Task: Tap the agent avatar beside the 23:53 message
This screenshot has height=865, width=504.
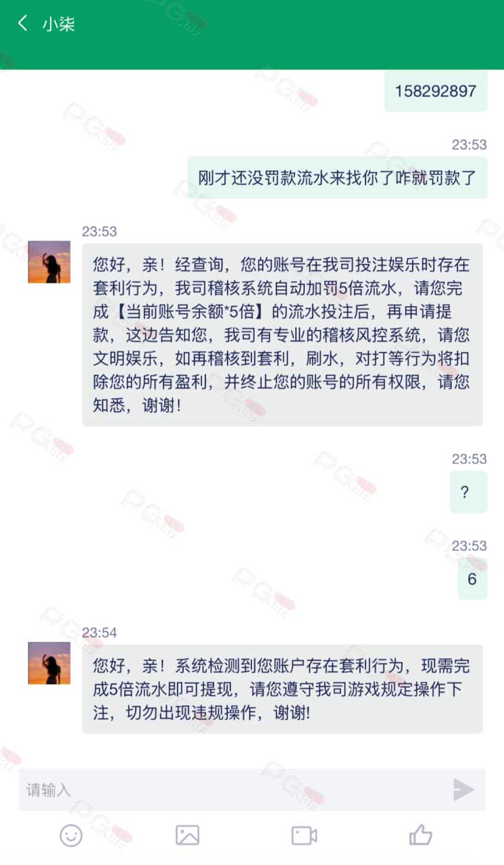Action: coord(49,262)
